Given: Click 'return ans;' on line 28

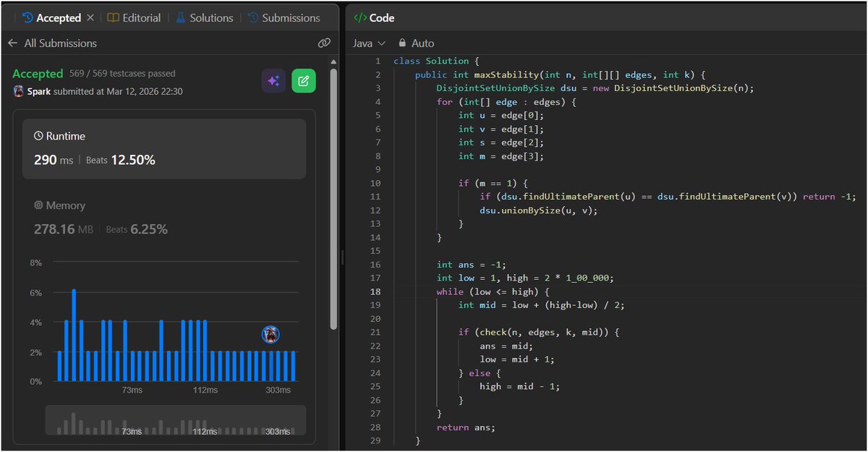Looking at the screenshot, I should point(466,427).
